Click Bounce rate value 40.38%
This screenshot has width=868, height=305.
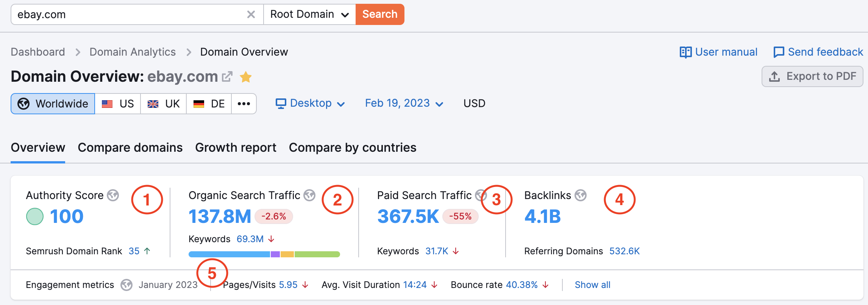tap(522, 285)
